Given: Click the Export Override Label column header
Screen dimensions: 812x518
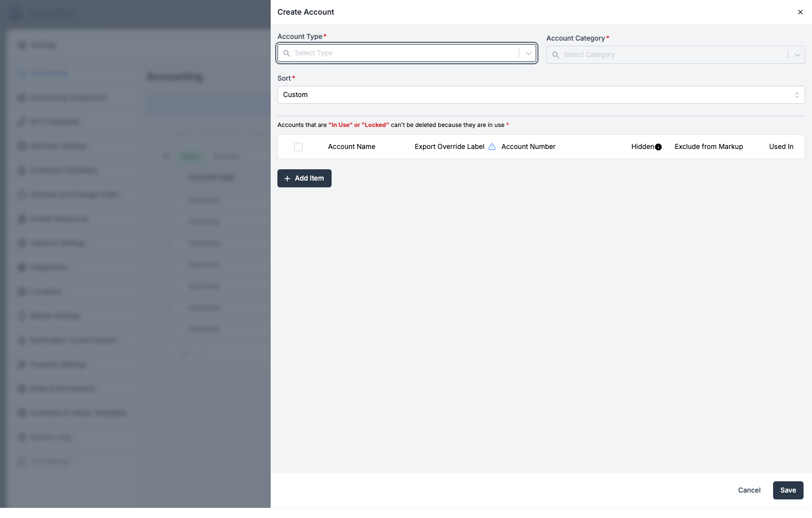Looking at the screenshot, I should pyautogui.click(x=449, y=147).
